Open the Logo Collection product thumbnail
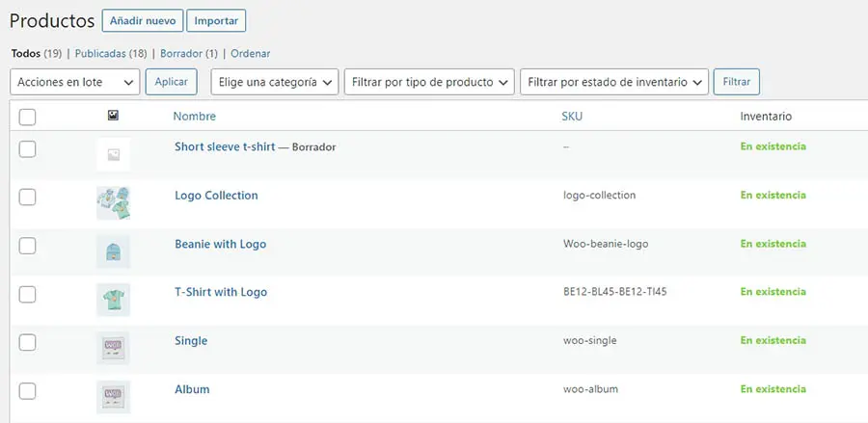This screenshot has height=423, width=868. [113, 202]
